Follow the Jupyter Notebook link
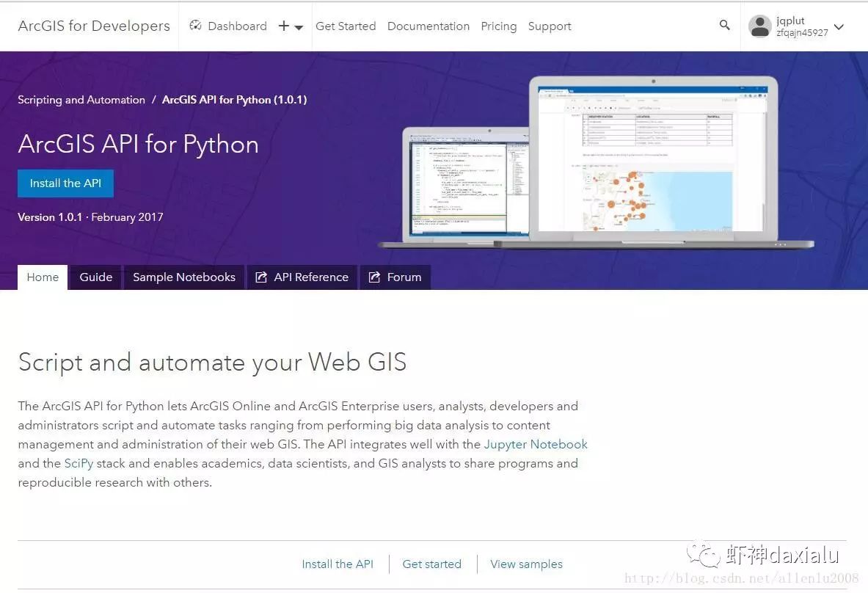The height and width of the screenshot is (593, 868). (x=536, y=444)
